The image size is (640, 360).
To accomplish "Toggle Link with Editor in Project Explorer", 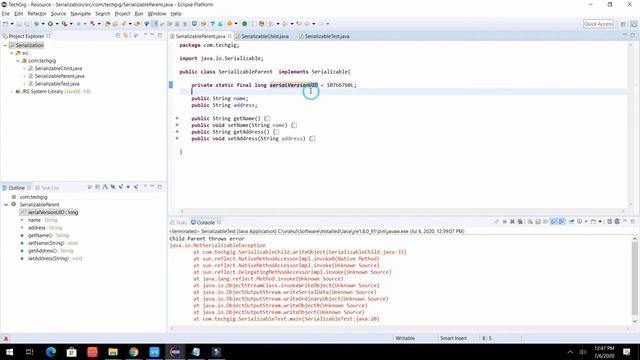I will 126,36.
